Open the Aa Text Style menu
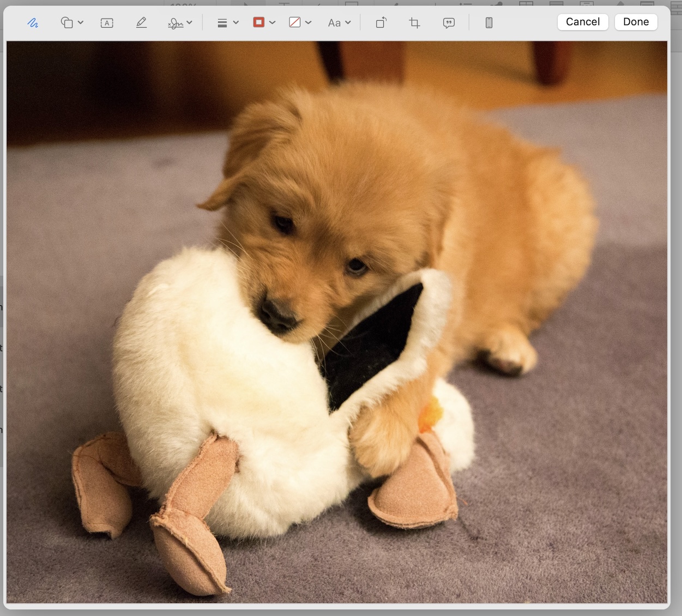This screenshot has height=616, width=682. 339,23
